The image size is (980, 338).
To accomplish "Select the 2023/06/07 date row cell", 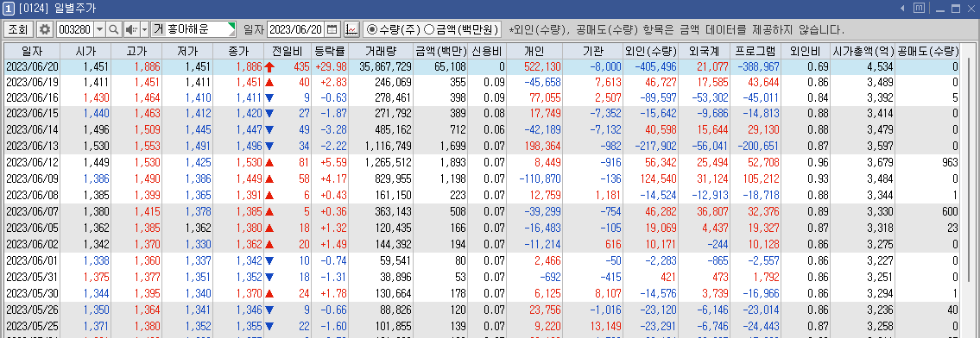I will (x=32, y=212).
